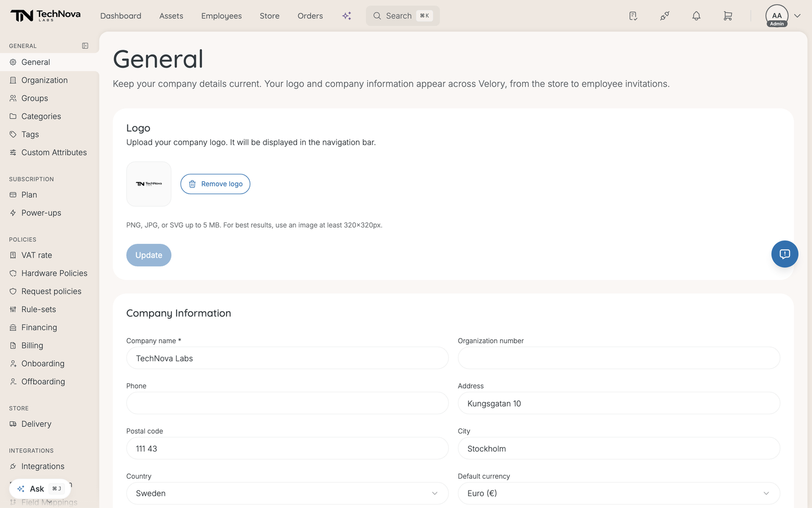Click the TechNova Labs logo
Screen dimensions: 812x508
45,16
